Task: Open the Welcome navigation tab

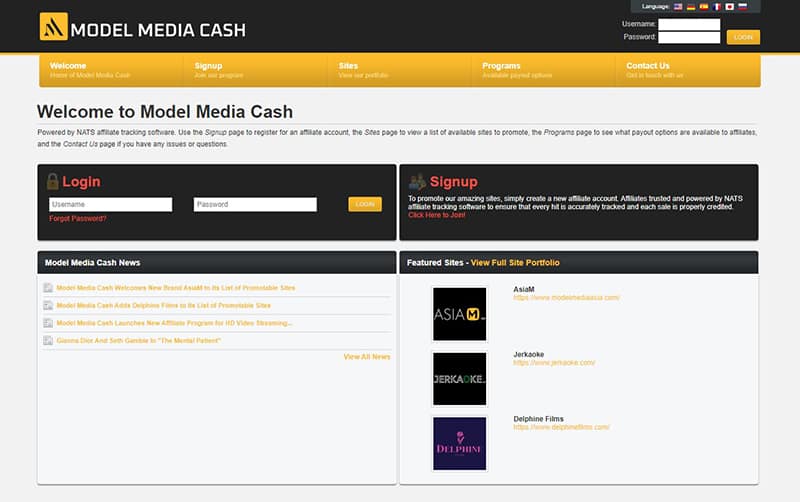Action: [111, 70]
